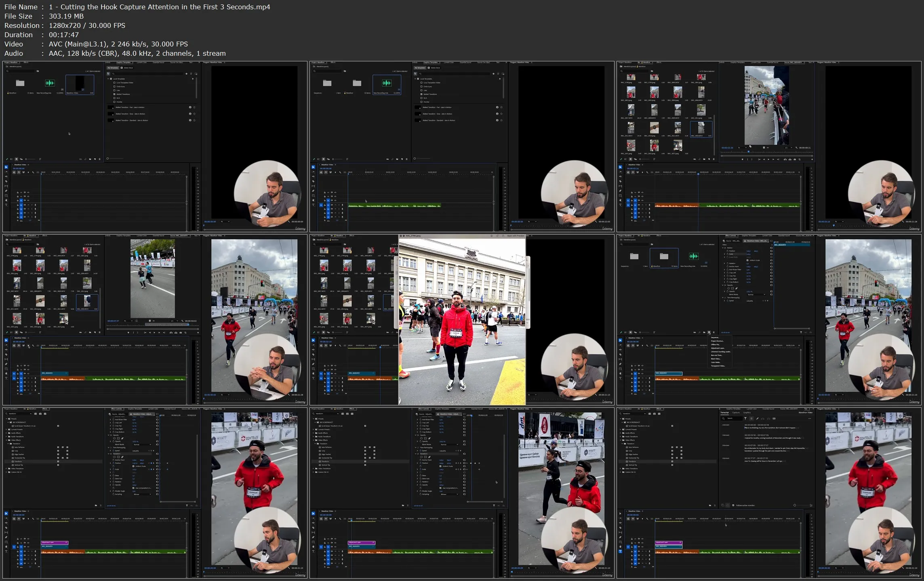Click the Create captions CC icon in Transcript toolbar
This screenshot has width=924, height=581.
(774, 419)
